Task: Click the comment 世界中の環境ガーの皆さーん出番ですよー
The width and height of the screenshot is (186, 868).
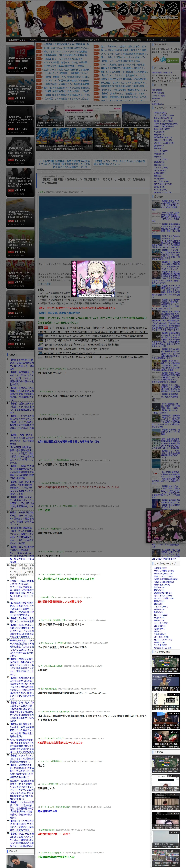Action: click(x=61, y=624)
